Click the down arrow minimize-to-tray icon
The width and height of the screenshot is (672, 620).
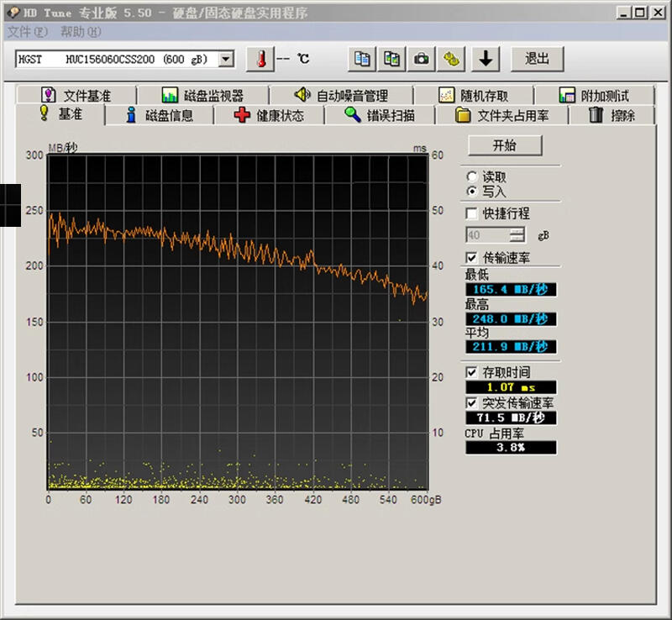(486, 59)
